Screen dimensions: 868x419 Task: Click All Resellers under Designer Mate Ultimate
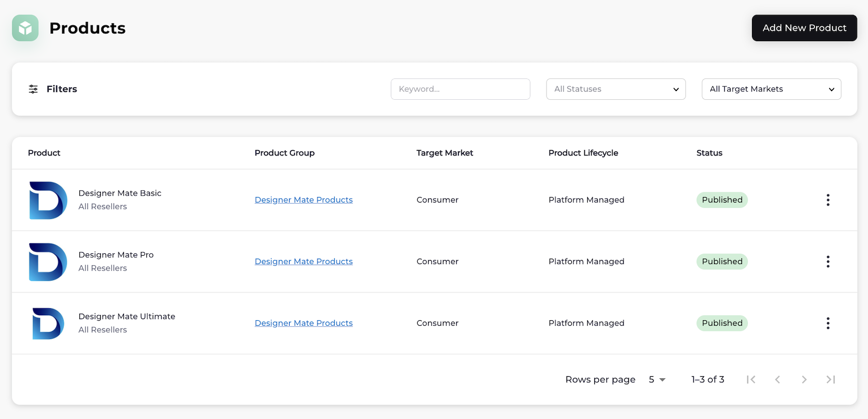(x=103, y=330)
